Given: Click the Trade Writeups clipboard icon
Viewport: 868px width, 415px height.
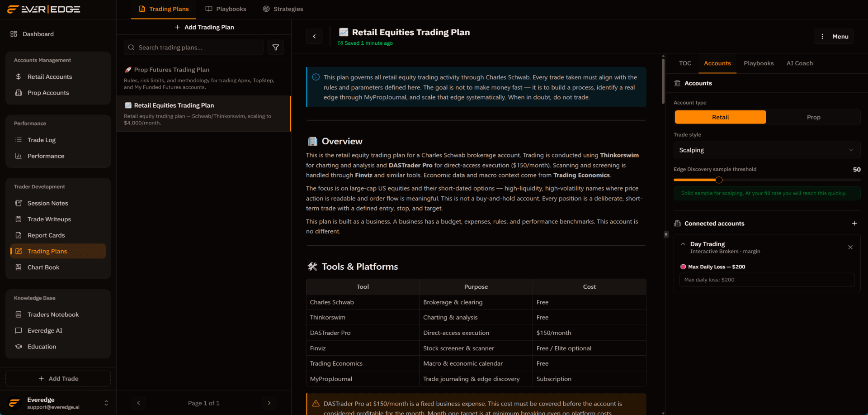Looking at the screenshot, I should (19, 219).
